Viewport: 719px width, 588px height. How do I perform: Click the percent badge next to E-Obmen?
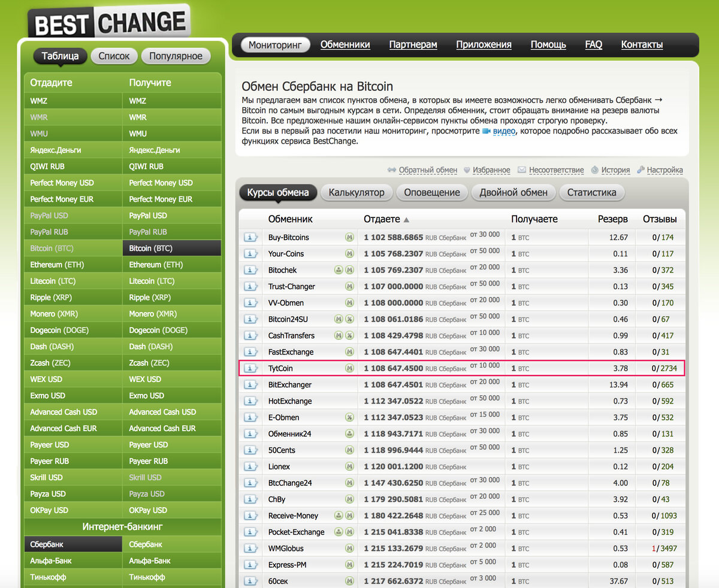pyautogui.click(x=349, y=417)
